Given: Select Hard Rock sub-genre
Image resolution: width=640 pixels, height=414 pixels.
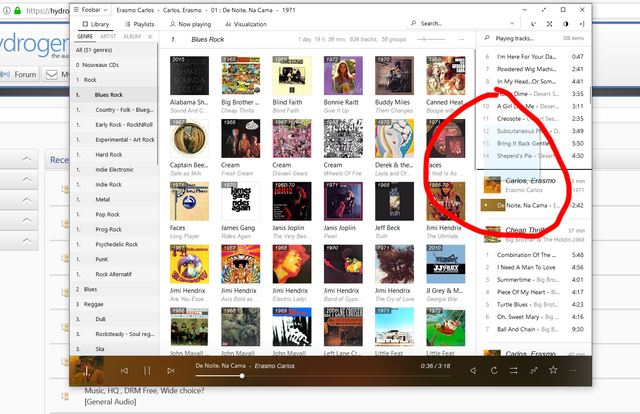Looking at the screenshot, I should tap(114, 154).
